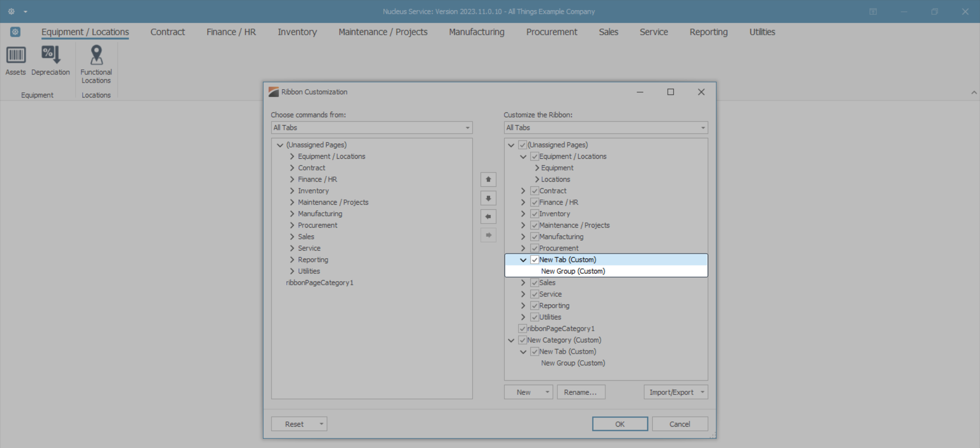Select Service in the right tree

tap(550, 294)
